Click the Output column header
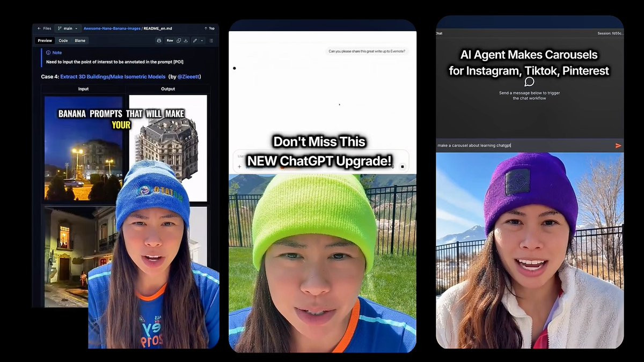 (168, 89)
